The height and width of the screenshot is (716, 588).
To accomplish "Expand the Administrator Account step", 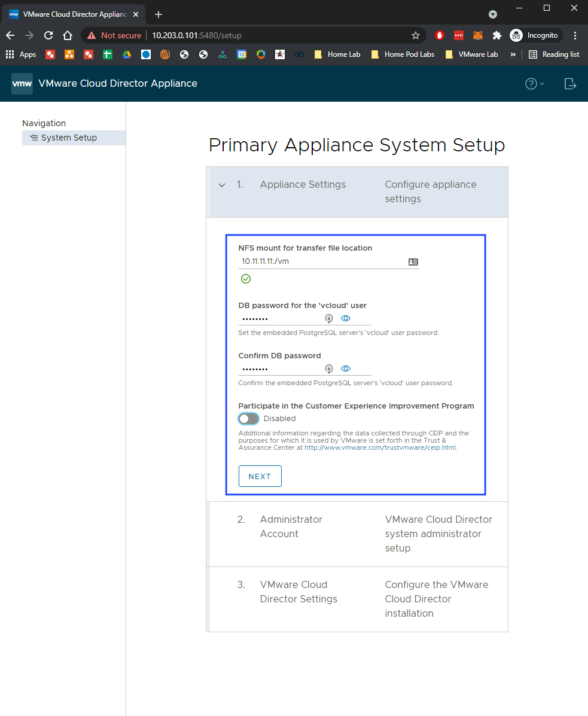I will [x=291, y=526].
